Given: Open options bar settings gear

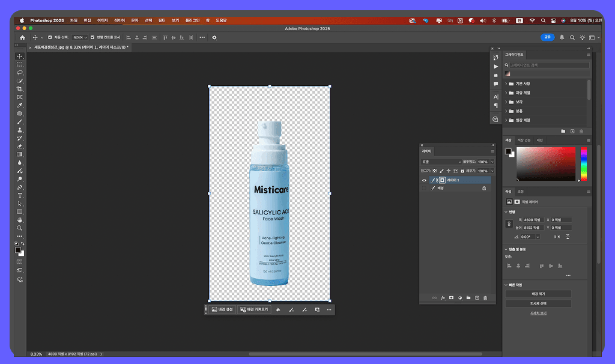Looking at the screenshot, I should pyautogui.click(x=214, y=38).
